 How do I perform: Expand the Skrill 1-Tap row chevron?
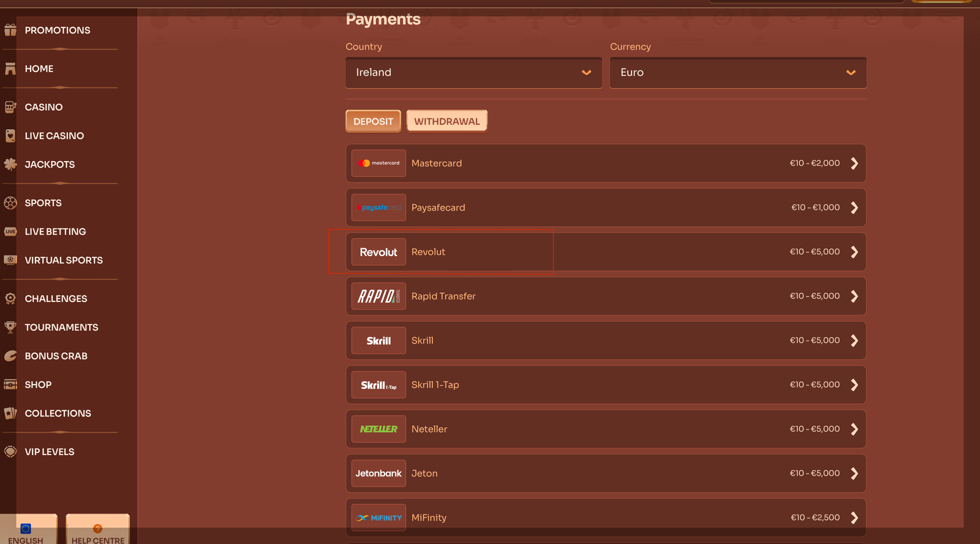pyautogui.click(x=854, y=385)
